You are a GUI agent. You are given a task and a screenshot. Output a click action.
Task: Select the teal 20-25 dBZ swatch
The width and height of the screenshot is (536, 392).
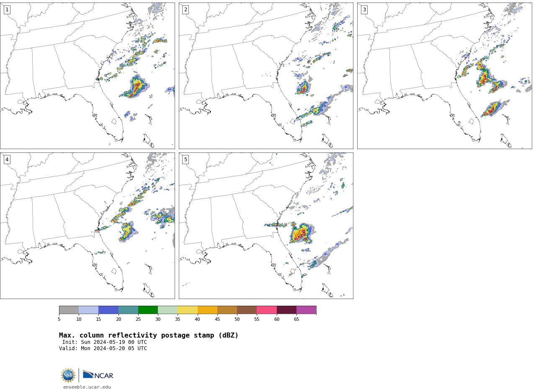[128, 310]
